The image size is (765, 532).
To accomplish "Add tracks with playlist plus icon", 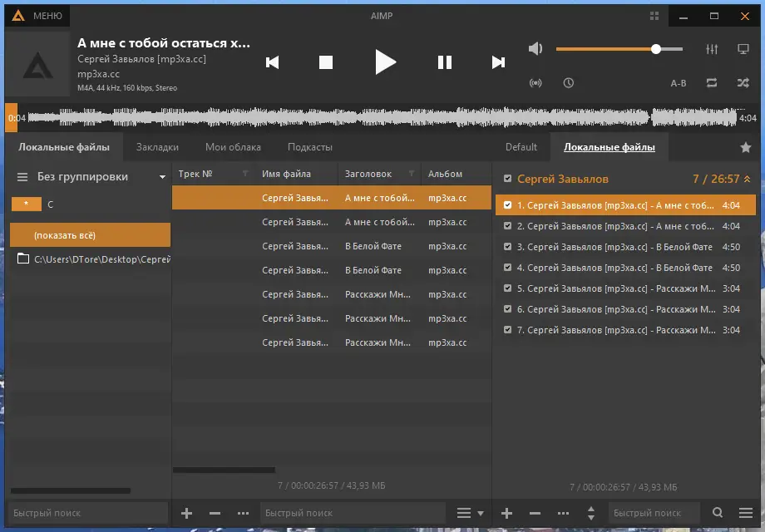I will click(506, 513).
